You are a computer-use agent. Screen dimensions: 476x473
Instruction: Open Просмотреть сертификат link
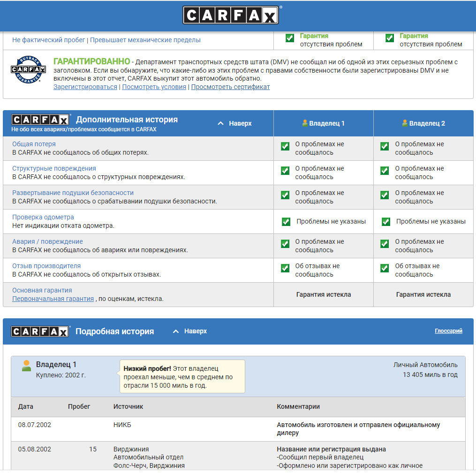pos(230,87)
